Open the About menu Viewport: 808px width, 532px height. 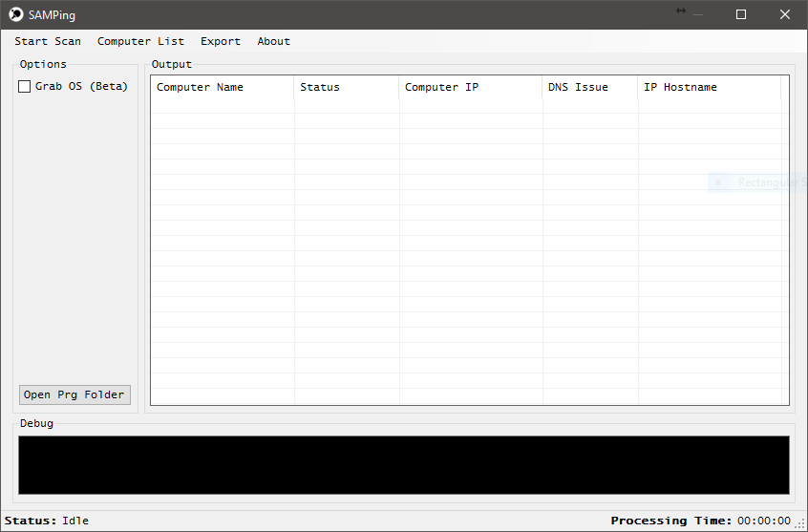[x=273, y=41]
